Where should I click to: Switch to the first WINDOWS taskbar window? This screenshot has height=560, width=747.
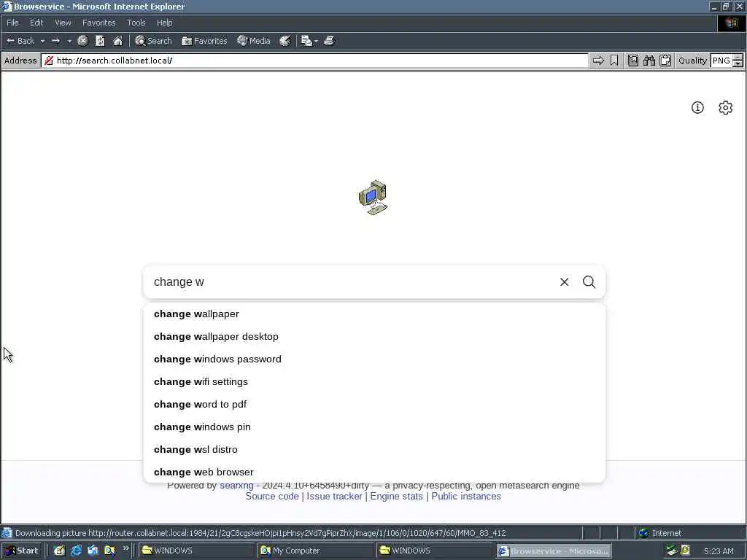[x=196, y=551]
